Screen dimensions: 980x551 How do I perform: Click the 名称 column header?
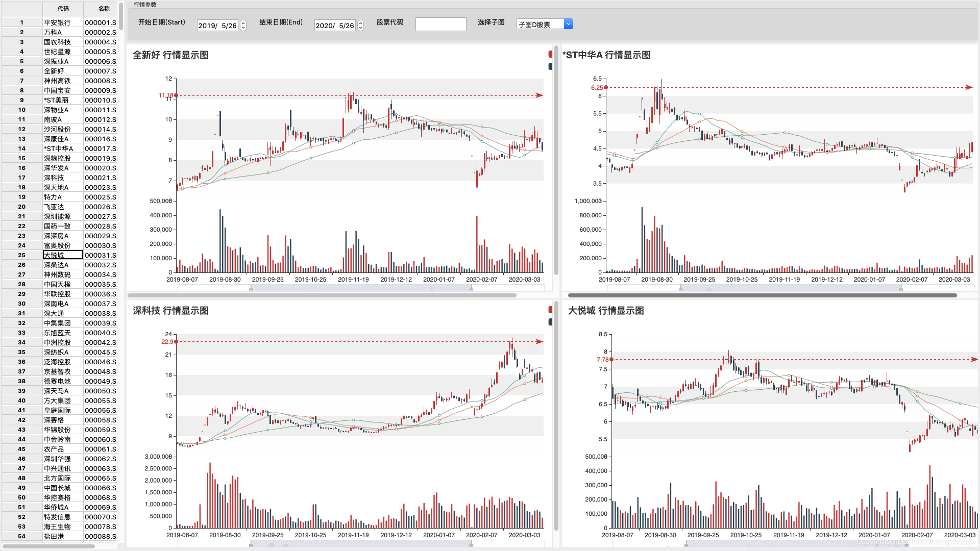104,9
